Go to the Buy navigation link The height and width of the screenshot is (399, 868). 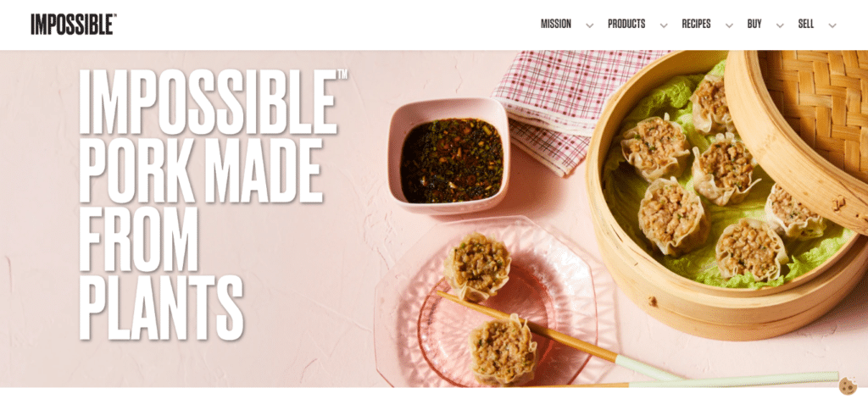754,25
